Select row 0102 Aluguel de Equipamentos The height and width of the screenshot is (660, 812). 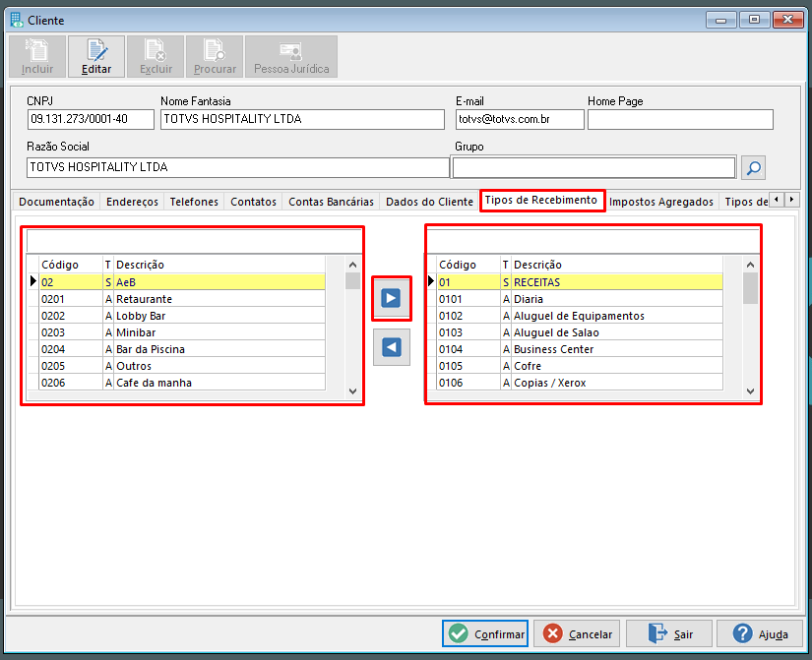tap(580, 316)
